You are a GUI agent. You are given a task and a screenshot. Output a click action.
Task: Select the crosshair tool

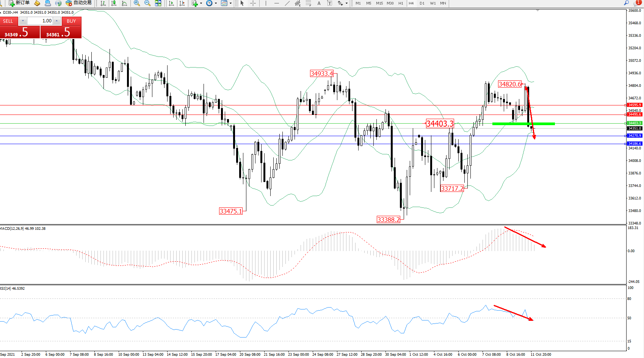click(253, 3)
